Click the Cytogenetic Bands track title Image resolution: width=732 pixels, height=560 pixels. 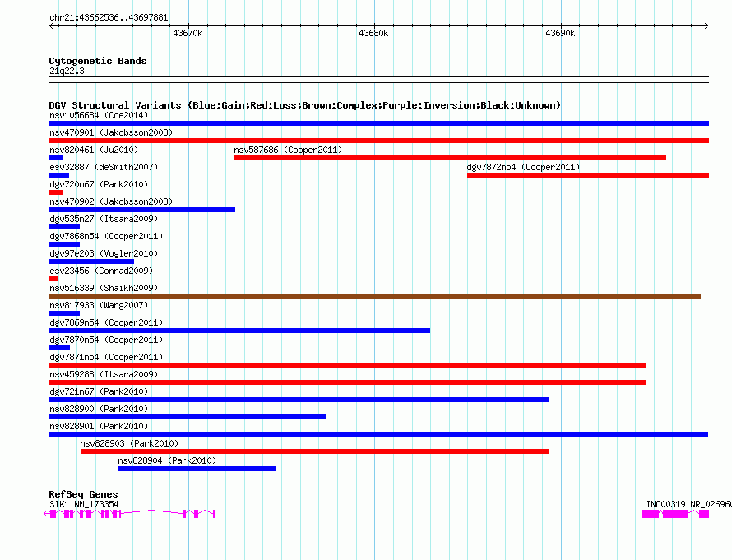[x=98, y=61]
